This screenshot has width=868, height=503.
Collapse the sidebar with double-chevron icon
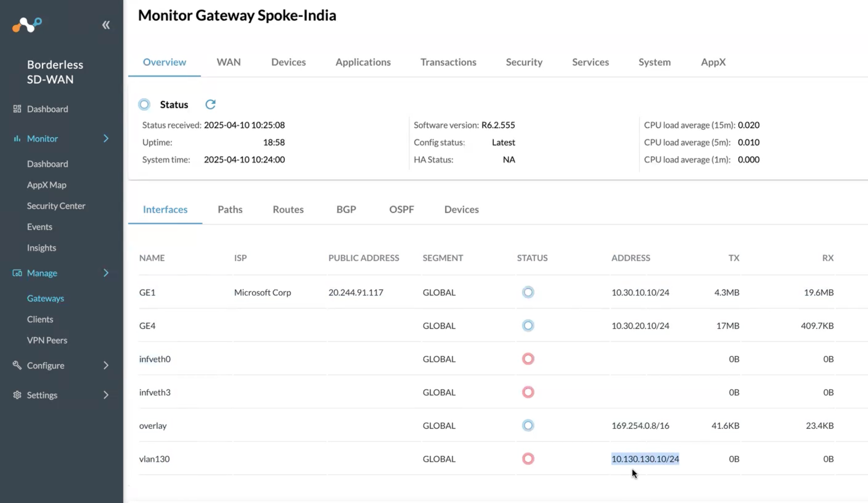[x=106, y=25]
